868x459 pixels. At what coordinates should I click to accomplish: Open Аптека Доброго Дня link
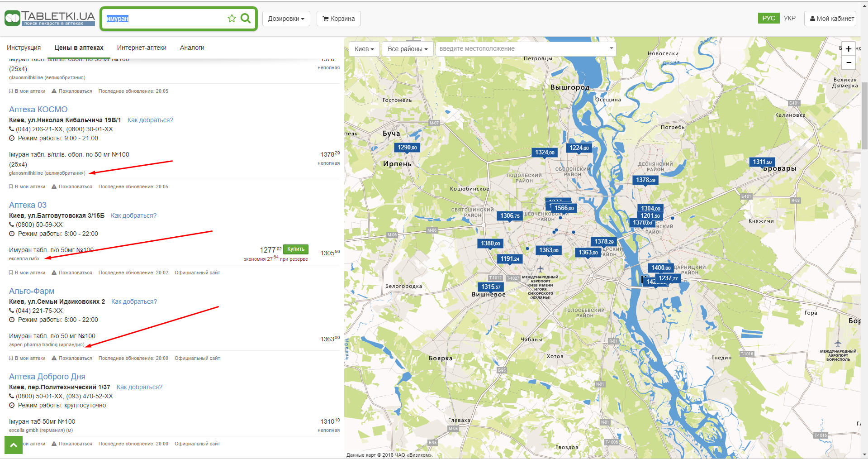point(47,377)
